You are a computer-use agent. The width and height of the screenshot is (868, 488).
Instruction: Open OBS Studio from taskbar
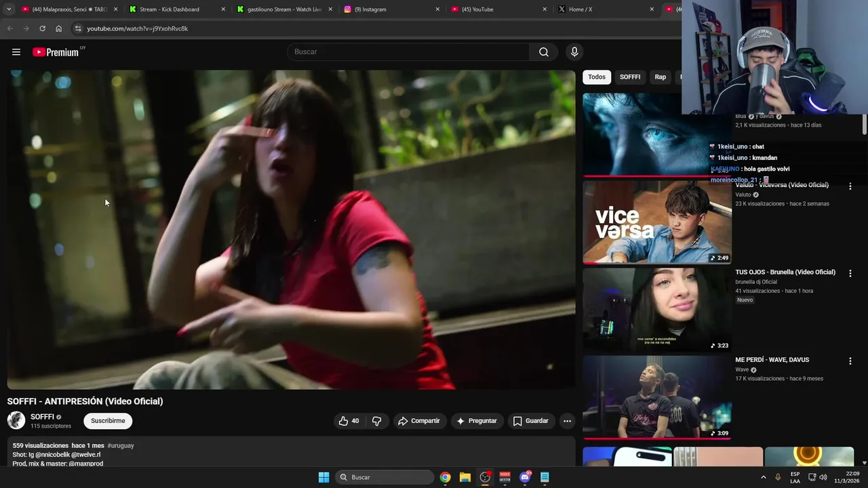click(x=485, y=477)
